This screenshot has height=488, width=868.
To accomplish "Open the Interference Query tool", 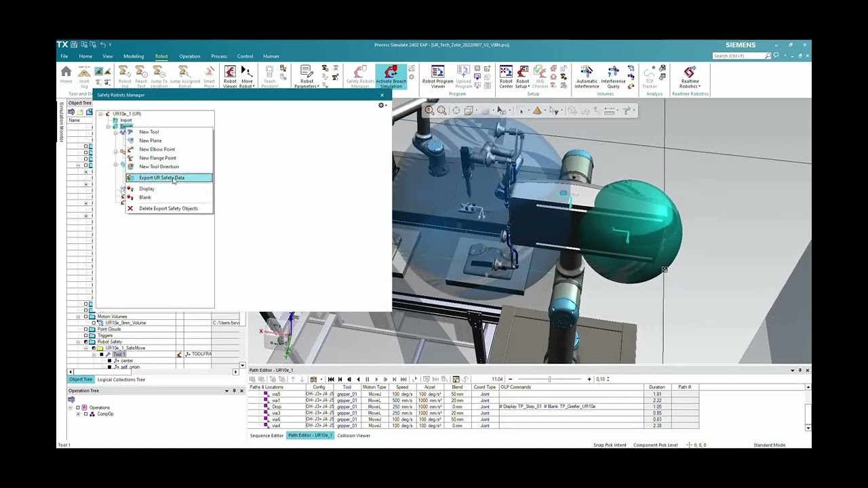I will [x=613, y=77].
